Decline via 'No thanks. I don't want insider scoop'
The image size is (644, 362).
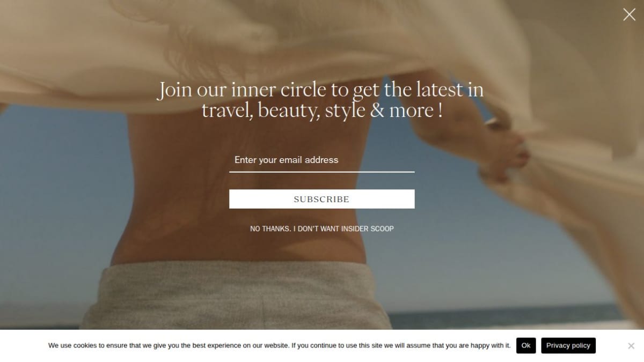322,228
